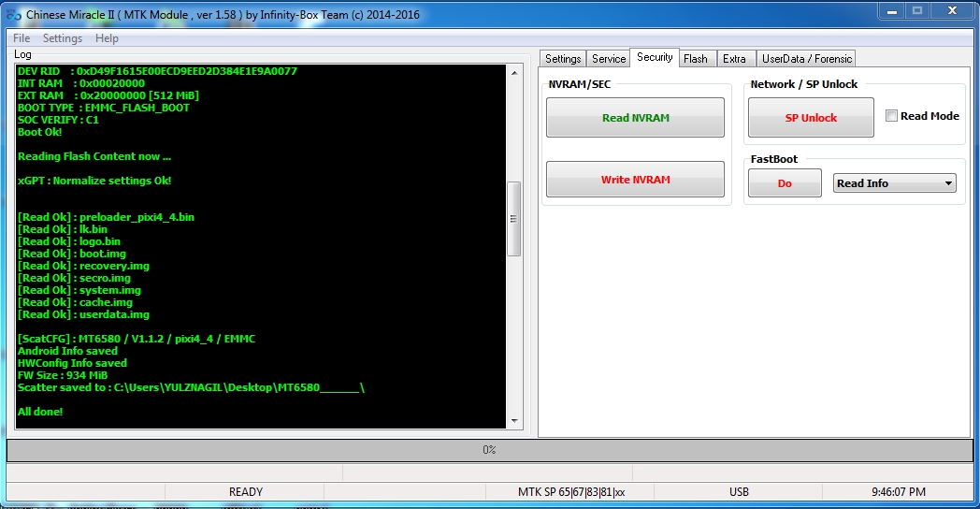Click the log scrollbar thumb
This screenshot has width=980, height=509.
tap(513, 219)
